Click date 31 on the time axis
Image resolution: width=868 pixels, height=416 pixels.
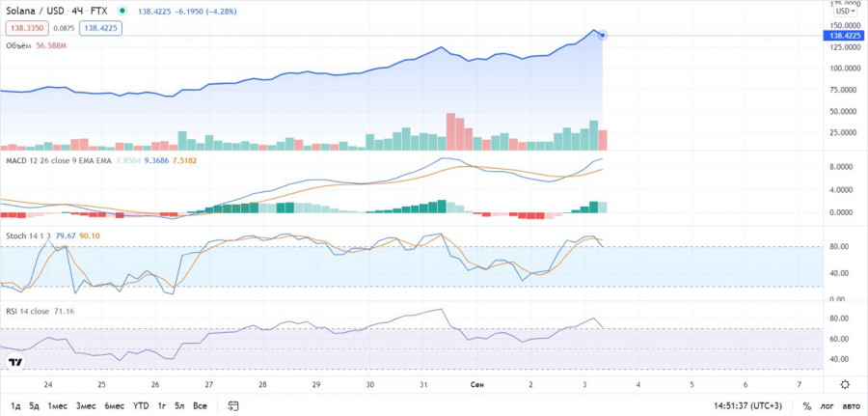tap(423, 384)
